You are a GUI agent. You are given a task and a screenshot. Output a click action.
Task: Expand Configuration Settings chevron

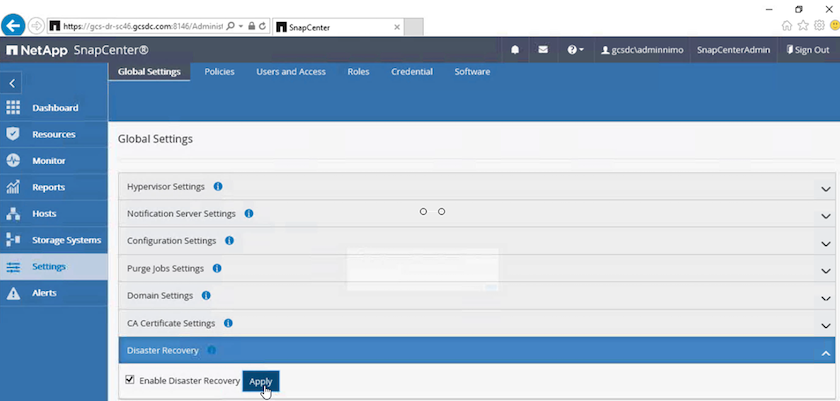pos(826,244)
